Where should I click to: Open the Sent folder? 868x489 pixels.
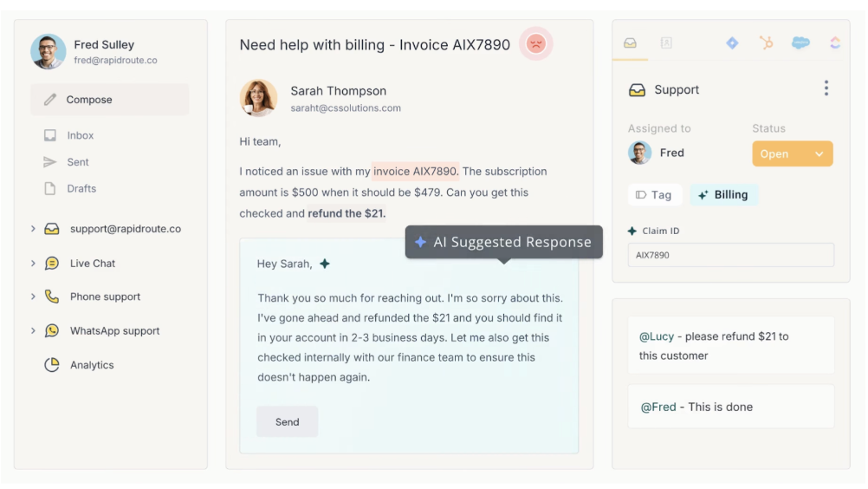coord(77,162)
